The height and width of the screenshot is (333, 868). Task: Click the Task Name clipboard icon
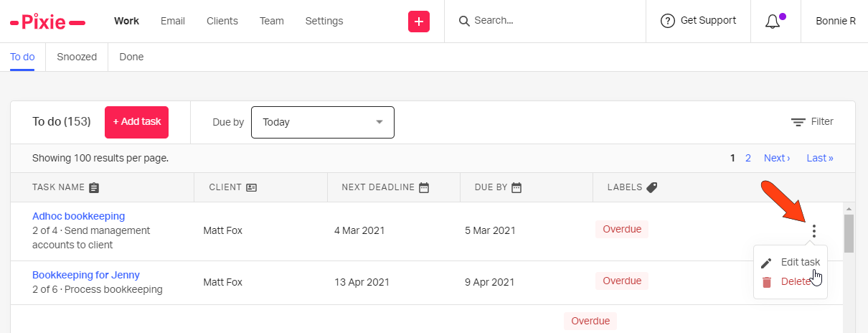tap(94, 187)
